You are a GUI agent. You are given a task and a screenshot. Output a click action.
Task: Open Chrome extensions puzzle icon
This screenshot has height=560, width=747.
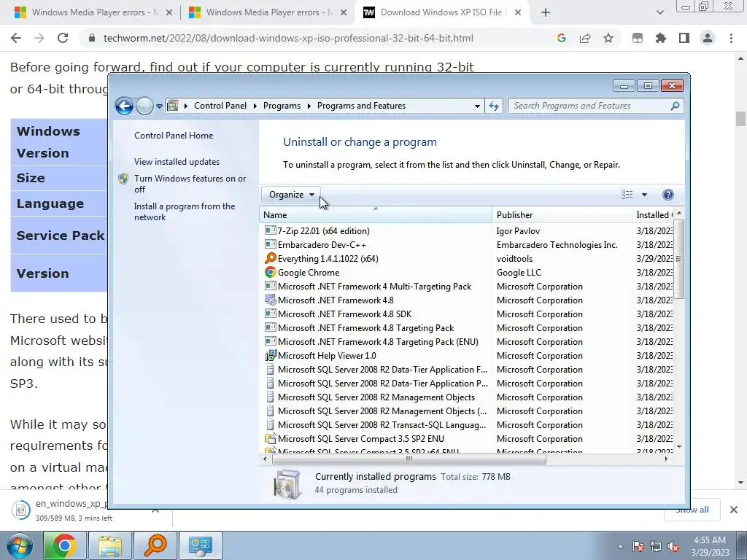coord(661,38)
